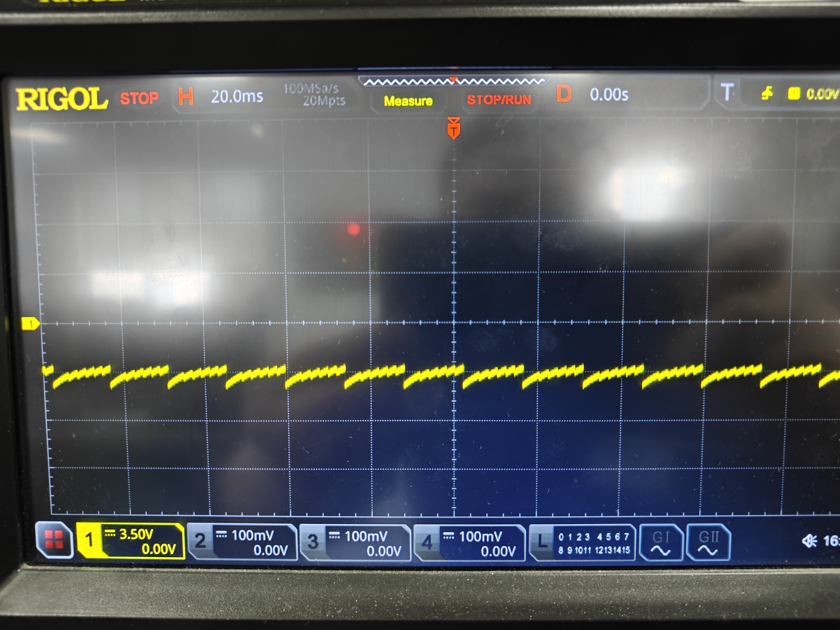Select the GI waveform generator icon
Image resolution: width=840 pixels, height=630 pixels.
(661, 542)
